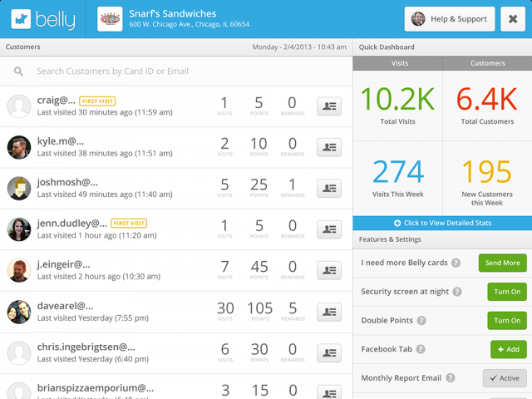
Task: Click kyle.m@ profile photo
Action: point(19,147)
